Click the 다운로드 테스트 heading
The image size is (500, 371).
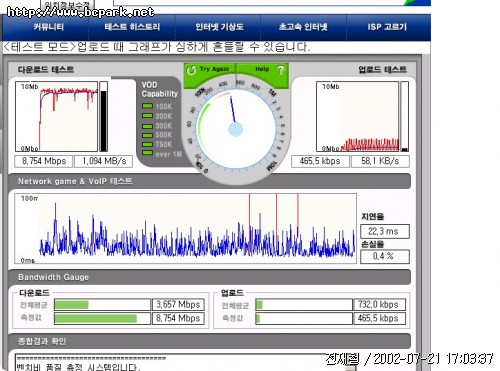coord(46,69)
